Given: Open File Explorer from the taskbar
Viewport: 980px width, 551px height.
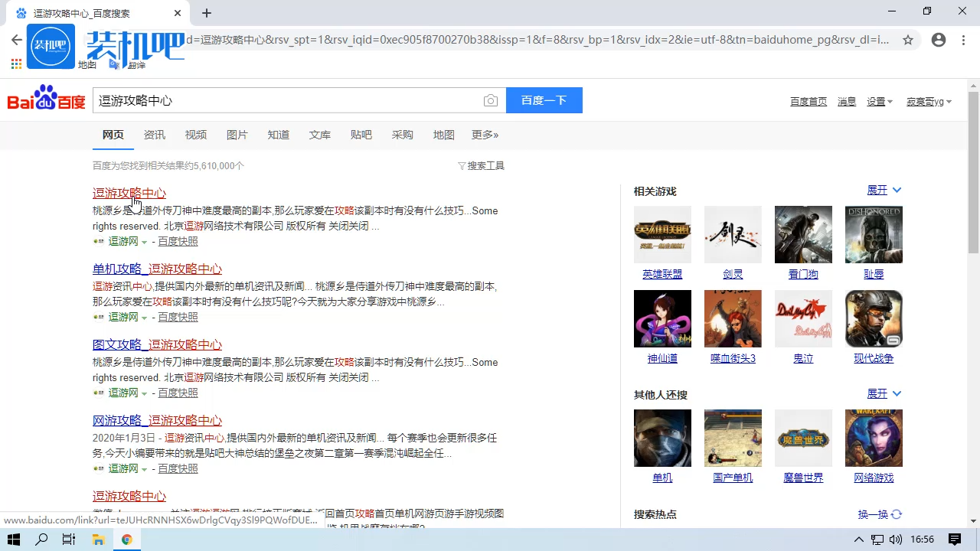Looking at the screenshot, I should pyautogui.click(x=98, y=540).
